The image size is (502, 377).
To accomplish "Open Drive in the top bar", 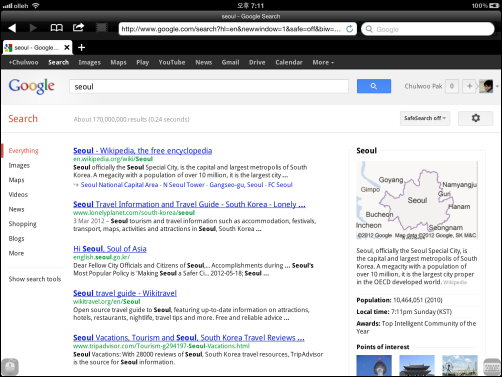I will 257,62.
